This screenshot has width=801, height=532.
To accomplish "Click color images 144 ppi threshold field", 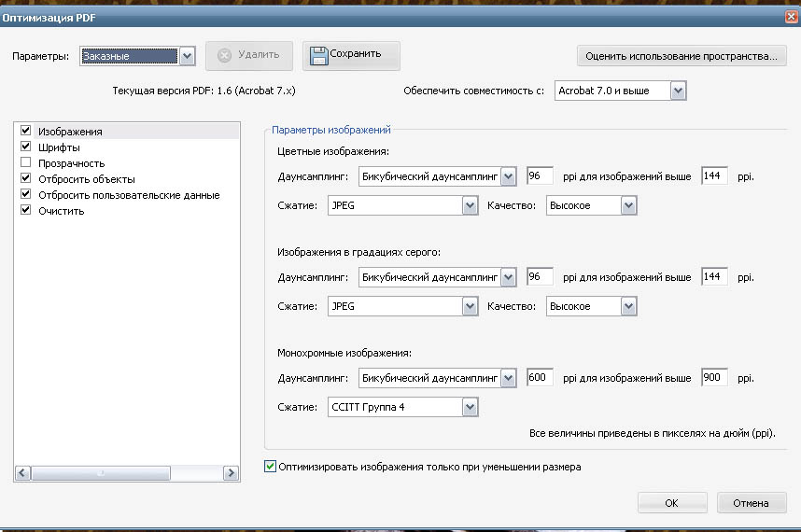I will click(x=715, y=175).
